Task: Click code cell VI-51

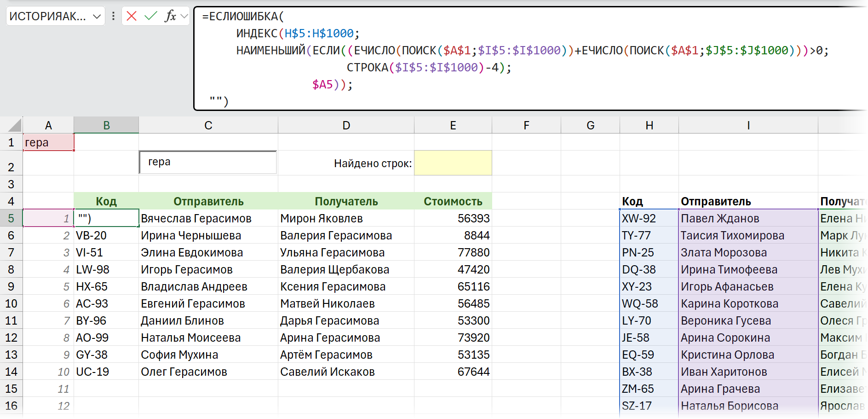Action: coord(106,252)
